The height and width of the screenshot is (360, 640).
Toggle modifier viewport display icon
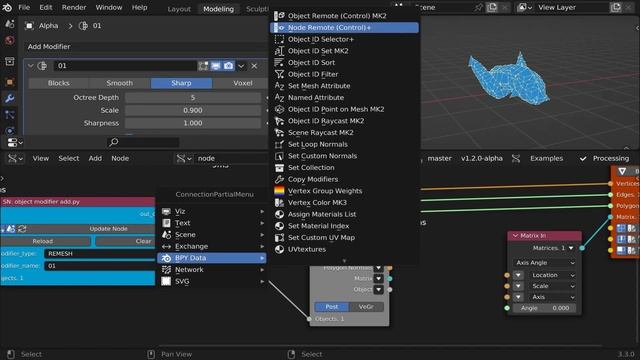(216, 66)
